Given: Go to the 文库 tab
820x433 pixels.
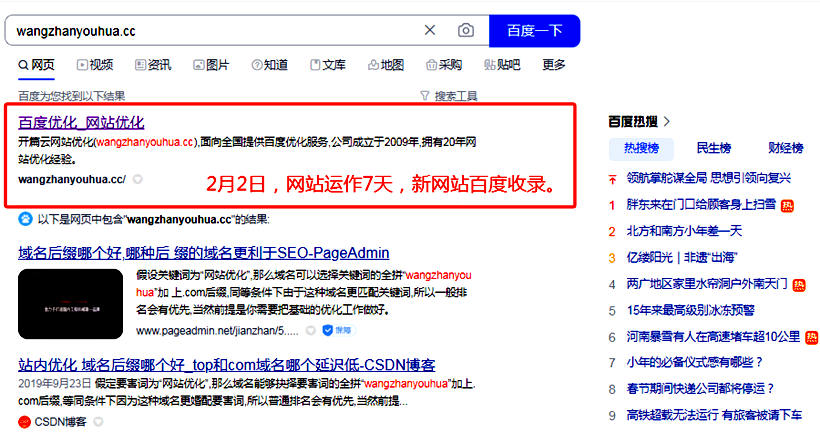Looking at the screenshot, I should coord(328,65).
